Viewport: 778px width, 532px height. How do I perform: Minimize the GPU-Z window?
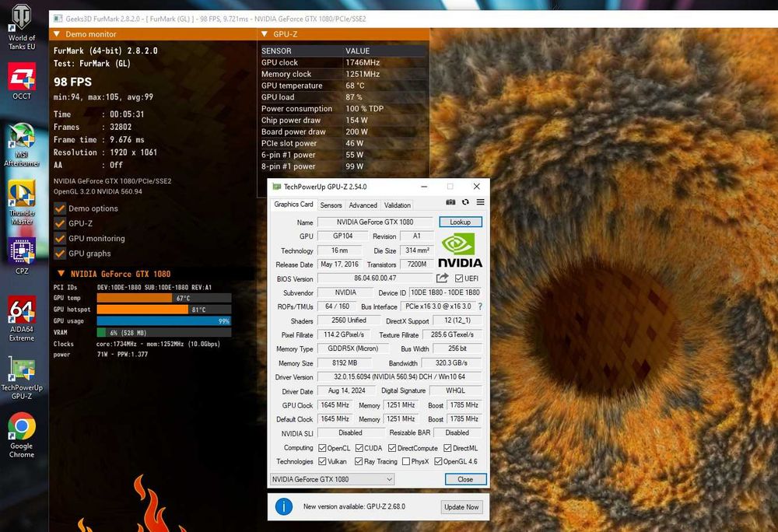click(424, 187)
